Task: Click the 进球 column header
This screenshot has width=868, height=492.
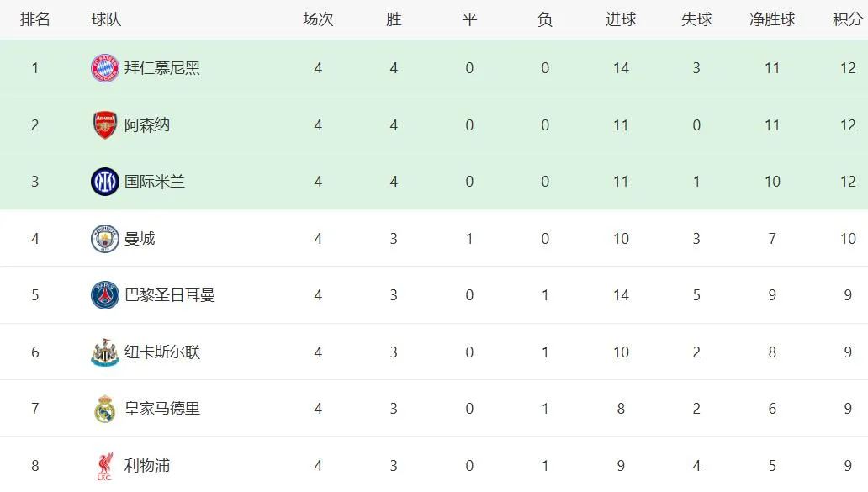Action: [621, 19]
